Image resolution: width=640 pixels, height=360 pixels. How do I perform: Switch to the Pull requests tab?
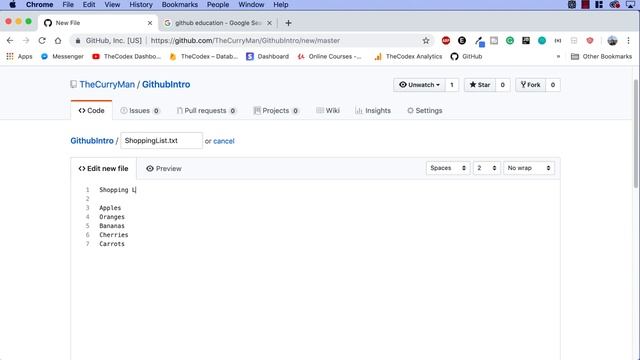[206, 111]
